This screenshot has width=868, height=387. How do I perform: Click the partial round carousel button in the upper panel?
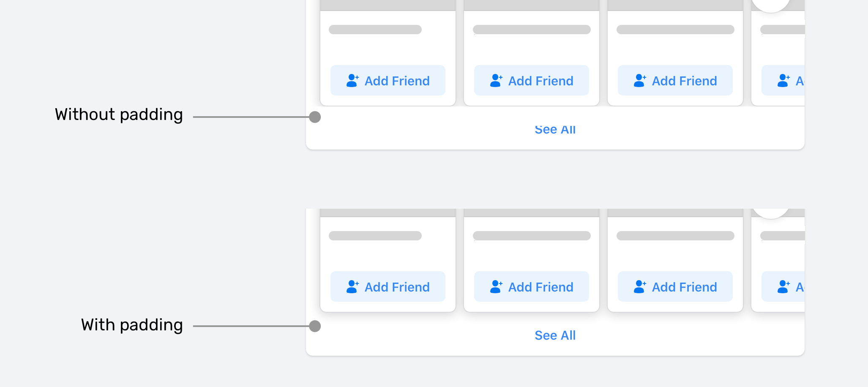click(771, 5)
